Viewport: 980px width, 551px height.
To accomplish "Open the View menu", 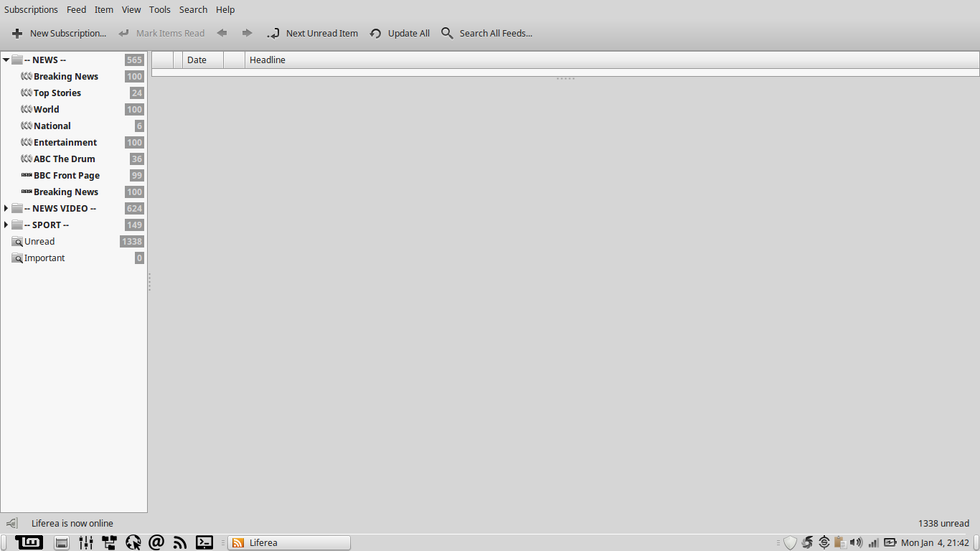I will [131, 9].
